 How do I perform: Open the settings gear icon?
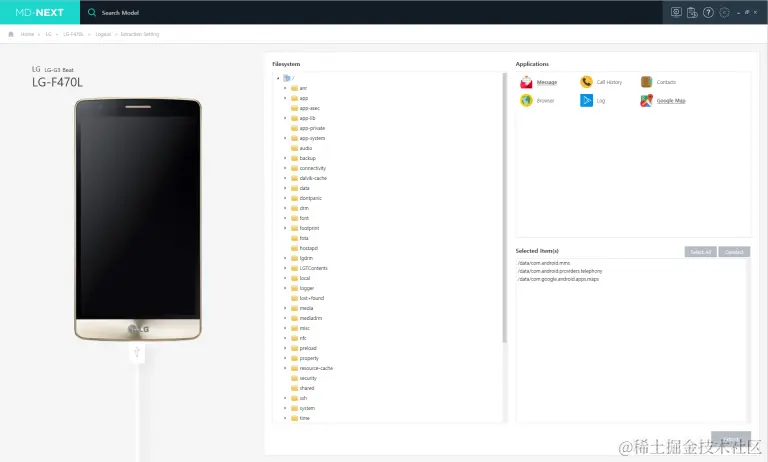pos(724,13)
